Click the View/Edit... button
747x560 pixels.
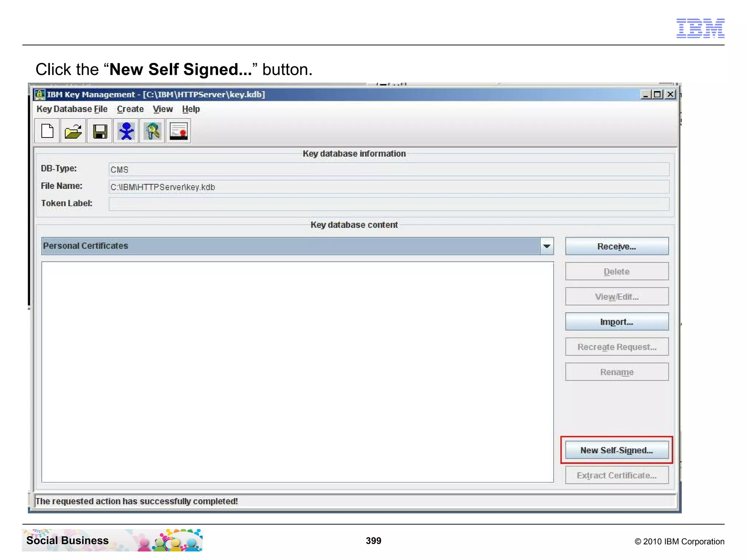(x=617, y=297)
